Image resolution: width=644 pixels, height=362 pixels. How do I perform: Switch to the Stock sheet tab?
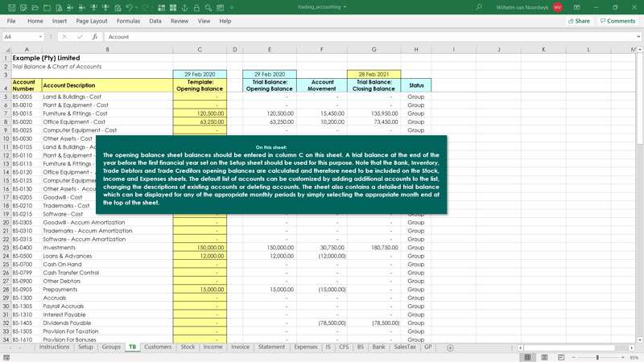[x=188, y=348]
